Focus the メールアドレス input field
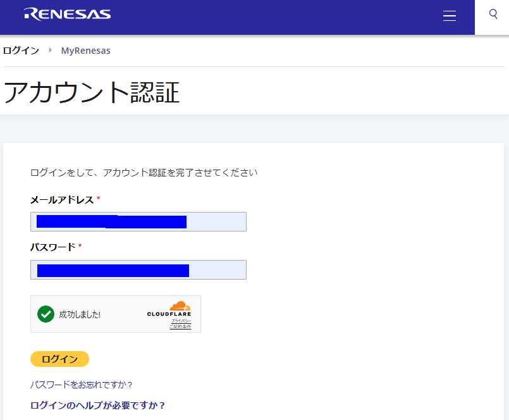Viewport: 509px width, 420px height. tap(138, 221)
